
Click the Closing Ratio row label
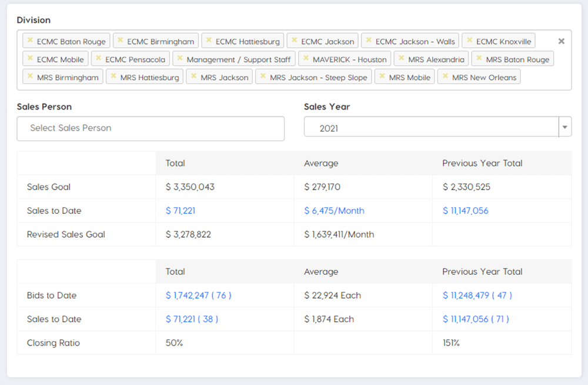[x=54, y=343]
